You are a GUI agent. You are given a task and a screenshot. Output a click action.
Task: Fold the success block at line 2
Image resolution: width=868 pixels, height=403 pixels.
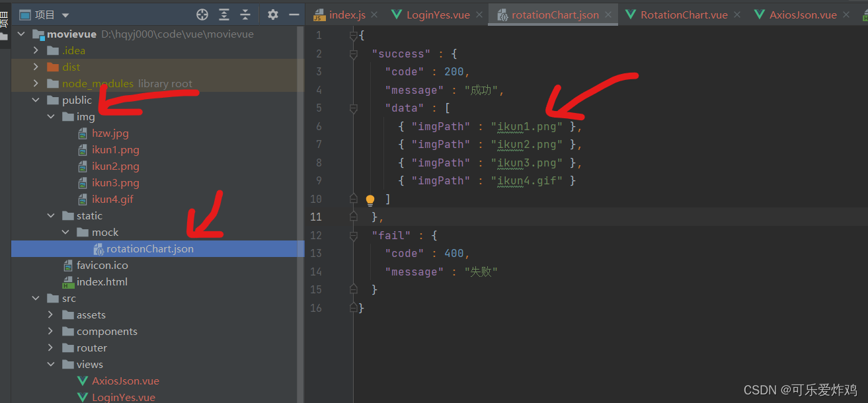click(x=354, y=54)
